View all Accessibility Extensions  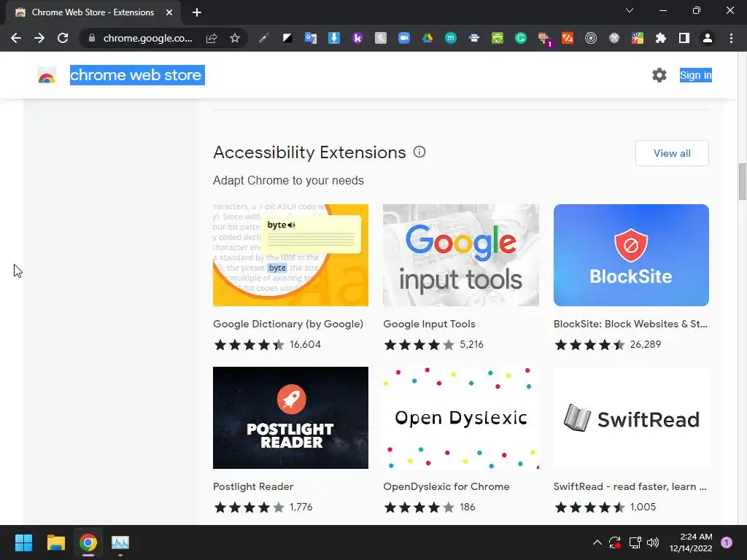pyautogui.click(x=672, y=153)
